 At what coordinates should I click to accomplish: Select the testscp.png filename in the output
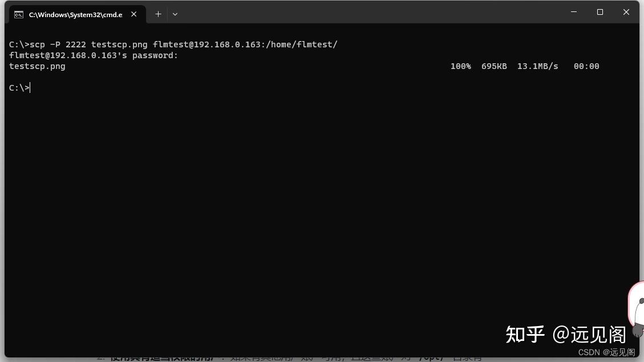click(37, 66)
